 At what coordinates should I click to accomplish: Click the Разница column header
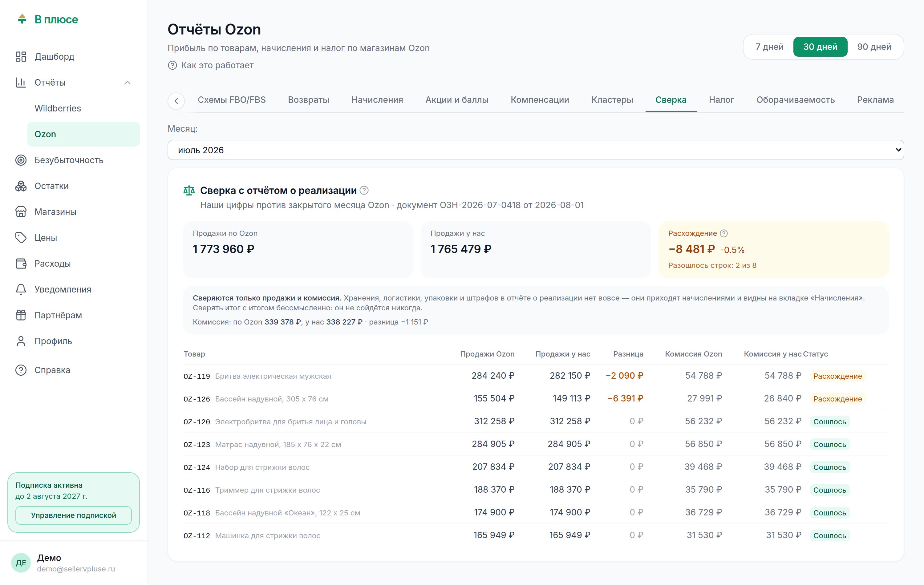click(x=628, y=354)
